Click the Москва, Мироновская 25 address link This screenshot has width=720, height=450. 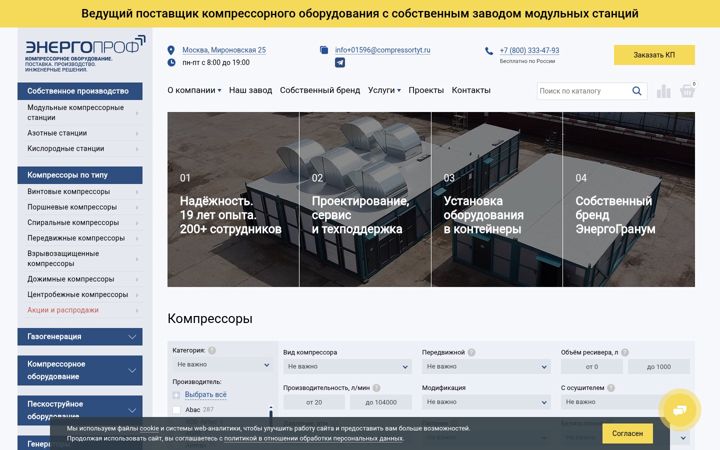tap(224, 50)
